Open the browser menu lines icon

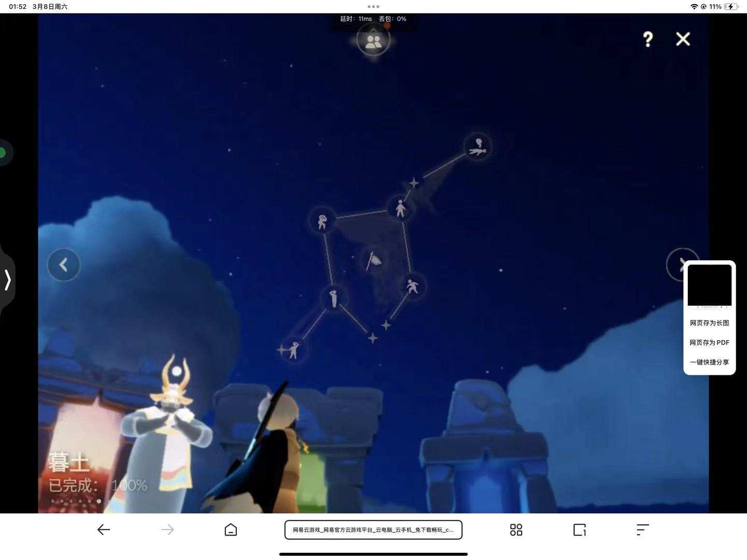coord(643,529)
